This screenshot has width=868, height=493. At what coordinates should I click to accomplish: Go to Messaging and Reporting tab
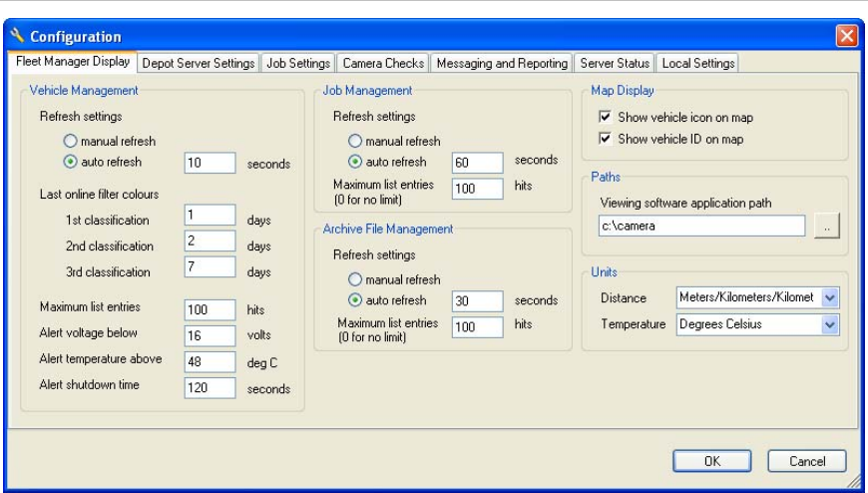[x=502, y=63]
